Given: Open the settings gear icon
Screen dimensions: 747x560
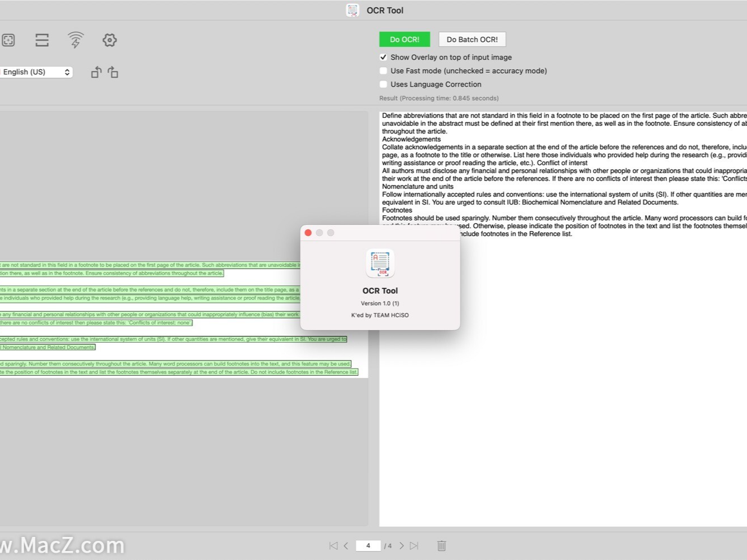Looking at the screenshot, I should (109, 40).
